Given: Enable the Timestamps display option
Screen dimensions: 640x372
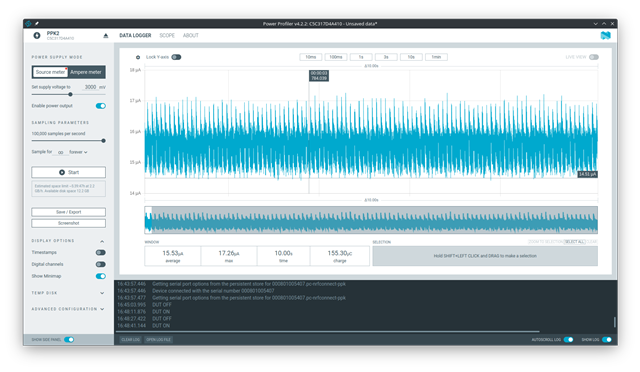Looking at the screenshot, I should 101,252.
